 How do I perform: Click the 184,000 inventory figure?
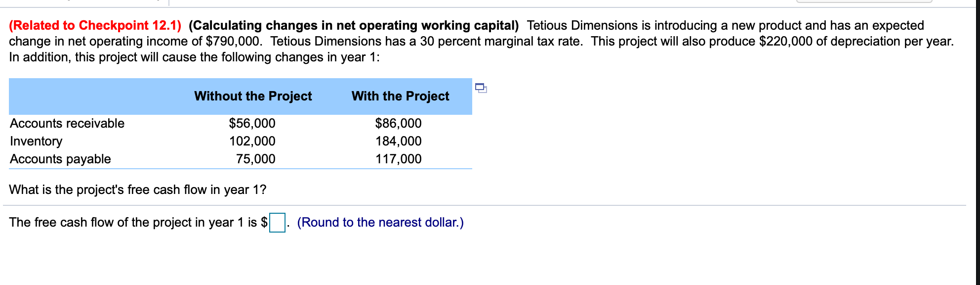pos(399,141)
